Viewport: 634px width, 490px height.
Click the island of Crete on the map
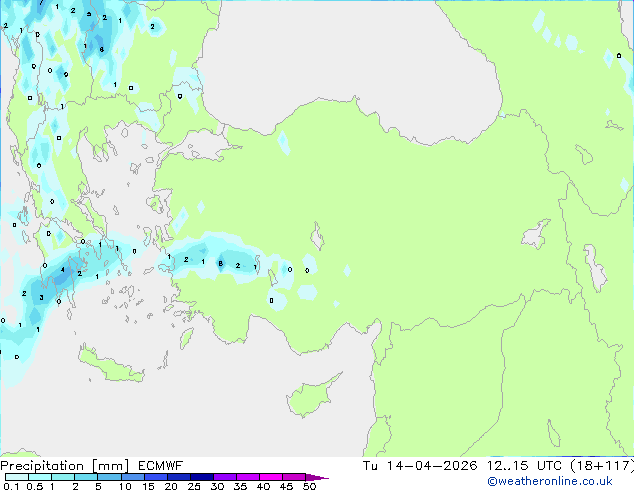(111, 366)
